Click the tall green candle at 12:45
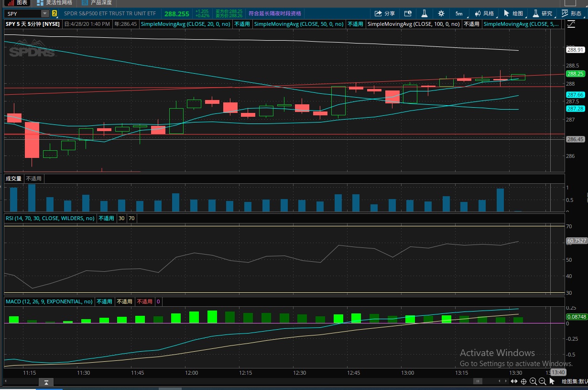The width and height of the screenshot is (588, 390). (338, 100)
